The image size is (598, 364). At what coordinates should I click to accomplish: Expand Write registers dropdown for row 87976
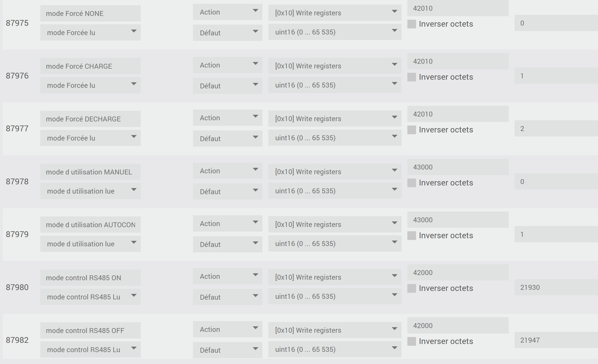pyautogui.click(x=335, y=66)
